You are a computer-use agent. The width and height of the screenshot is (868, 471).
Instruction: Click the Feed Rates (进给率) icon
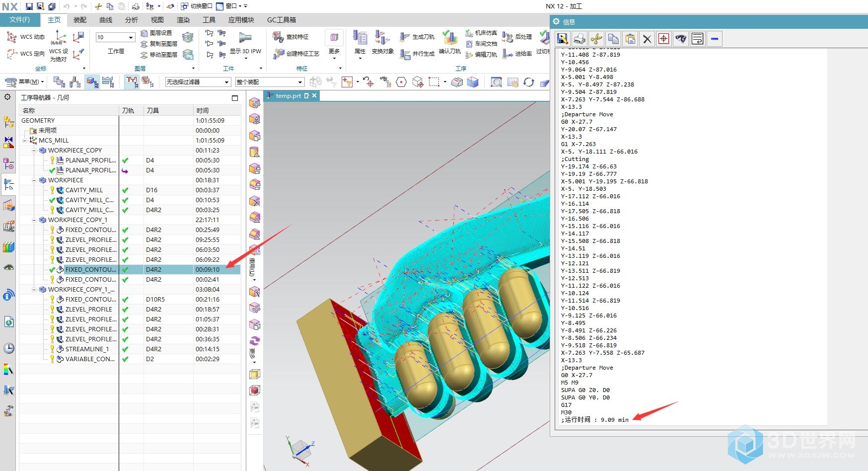[x=507, y=53]
